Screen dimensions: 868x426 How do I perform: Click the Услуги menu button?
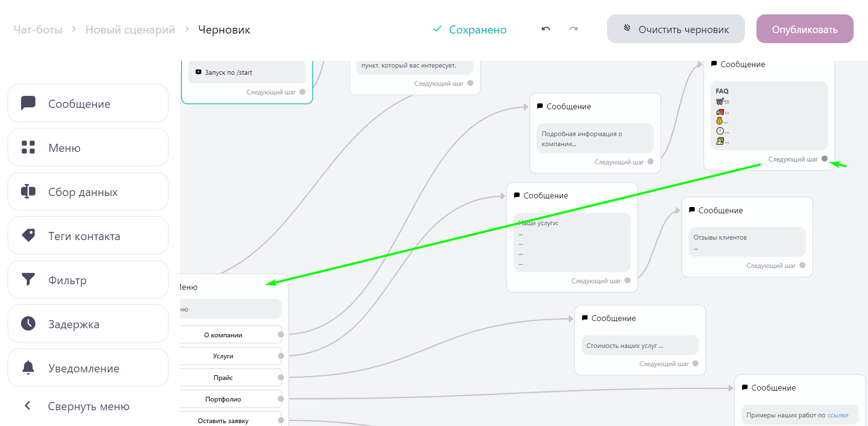[x=231, y=356]
